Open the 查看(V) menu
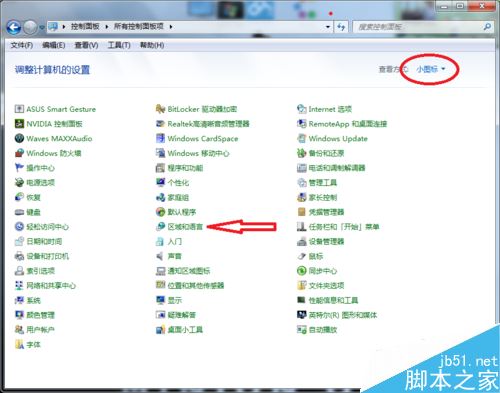Image resolution: width=500 pixels, height=393 pixels. [86, 45]
